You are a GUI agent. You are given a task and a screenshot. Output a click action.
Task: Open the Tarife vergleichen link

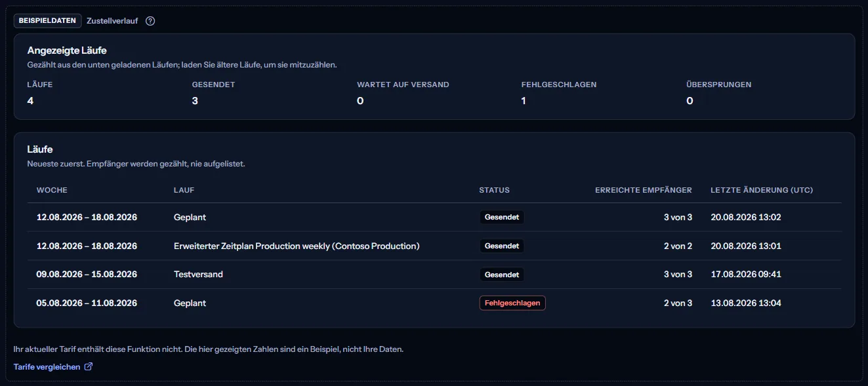[47, 367]
